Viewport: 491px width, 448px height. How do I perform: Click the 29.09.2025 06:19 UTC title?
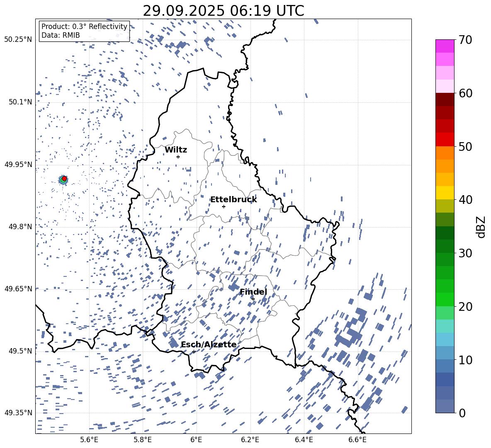(224, 11)
